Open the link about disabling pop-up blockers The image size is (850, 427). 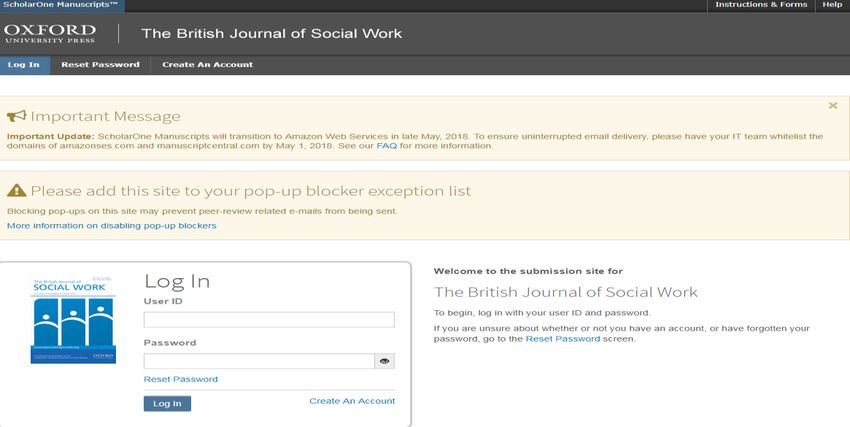pyautogui.click(x=112, y=225)
